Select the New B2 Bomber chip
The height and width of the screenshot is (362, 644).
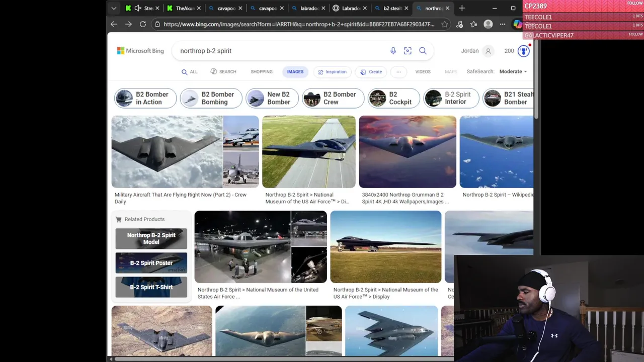[272, 98]
